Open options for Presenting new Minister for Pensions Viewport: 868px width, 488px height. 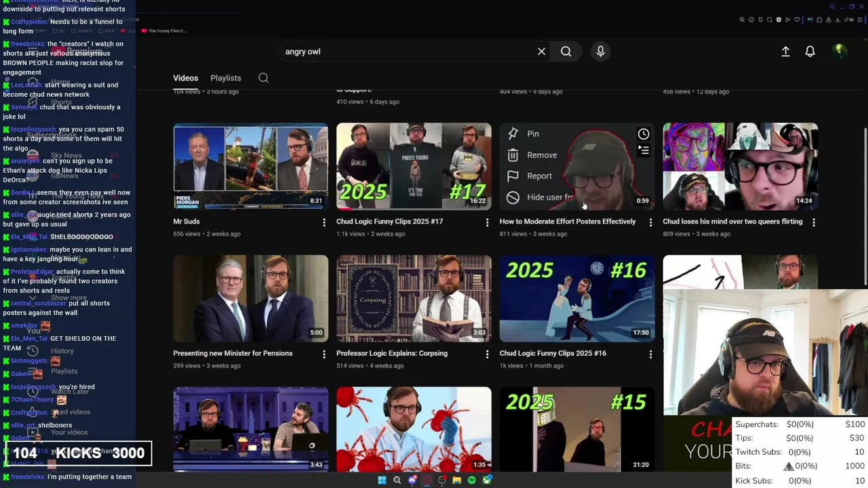[x=323, y=354]
